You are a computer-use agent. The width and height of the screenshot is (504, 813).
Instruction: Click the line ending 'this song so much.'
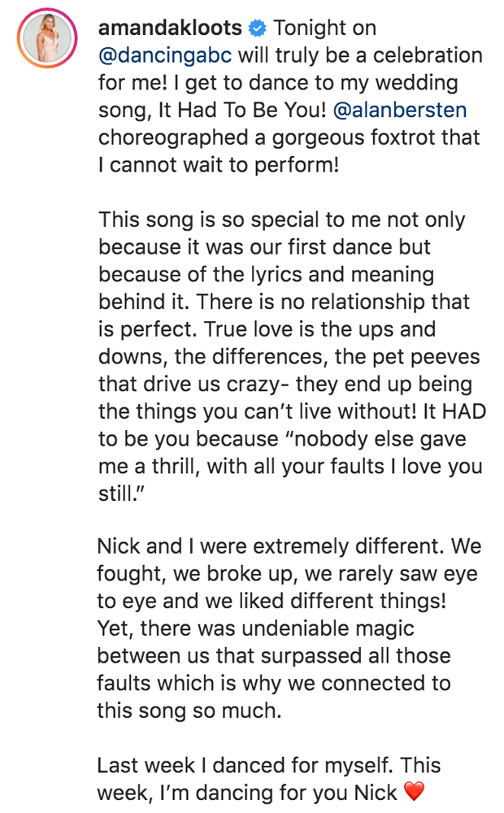point(189,711)
